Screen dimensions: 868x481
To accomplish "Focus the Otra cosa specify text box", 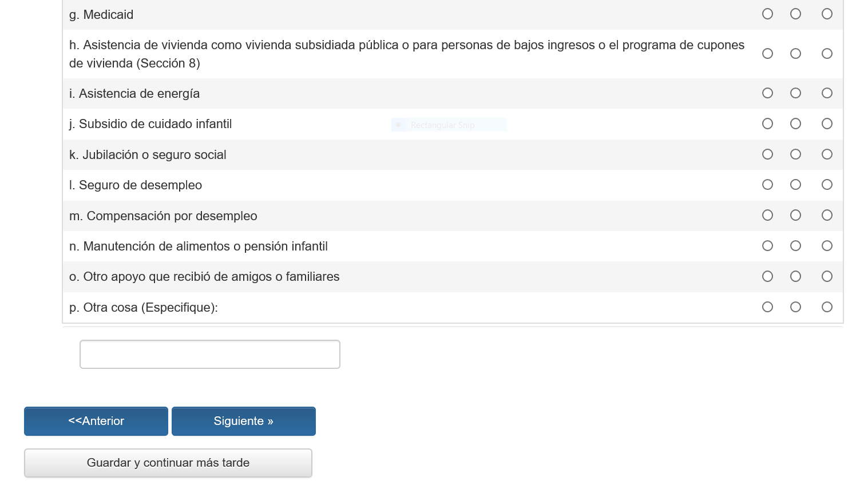I will pyautogui.click(x=209, y=355).
